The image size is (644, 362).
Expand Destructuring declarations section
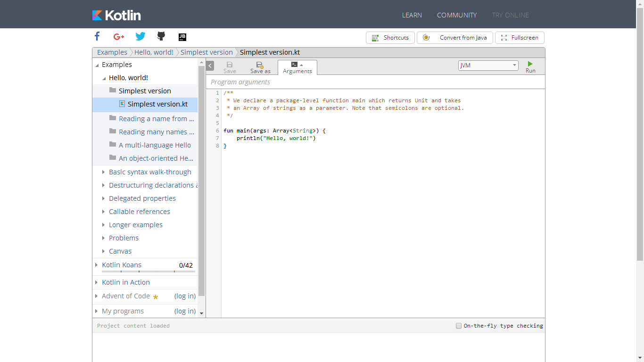[103, 185]
